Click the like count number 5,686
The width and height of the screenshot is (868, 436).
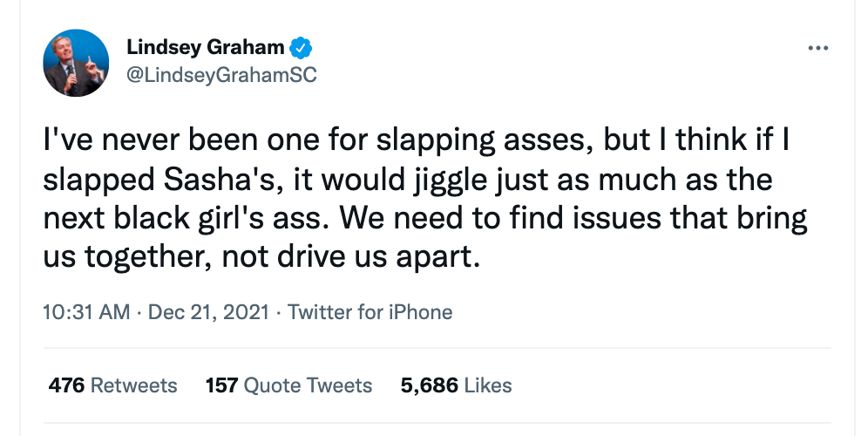point(429,385)
